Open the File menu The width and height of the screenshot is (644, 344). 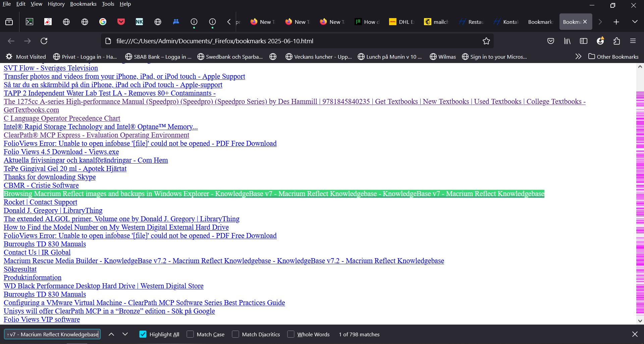tap(7, 4)
